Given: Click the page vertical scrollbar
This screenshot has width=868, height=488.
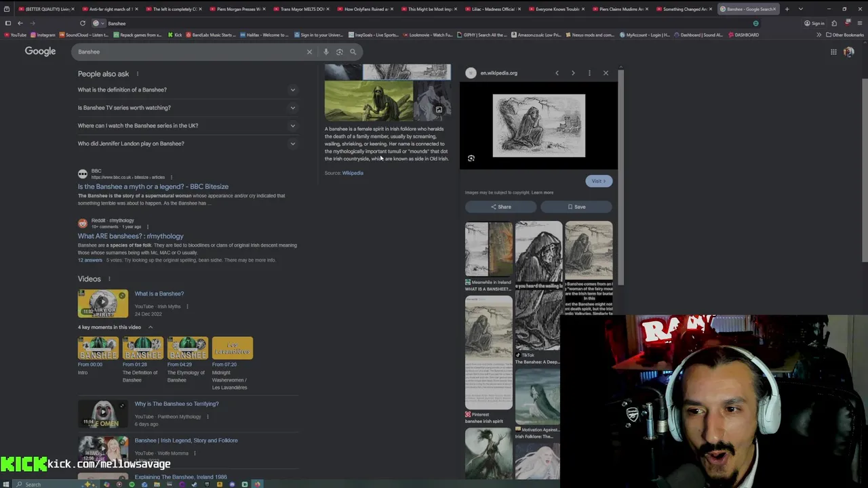Looking at the screenshot, I should click(x=864, y=169).
